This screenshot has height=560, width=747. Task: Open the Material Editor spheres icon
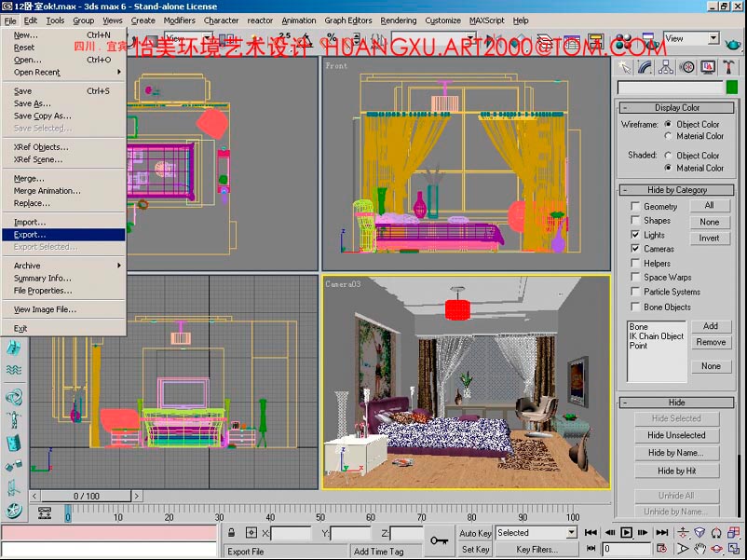point(624,42)
